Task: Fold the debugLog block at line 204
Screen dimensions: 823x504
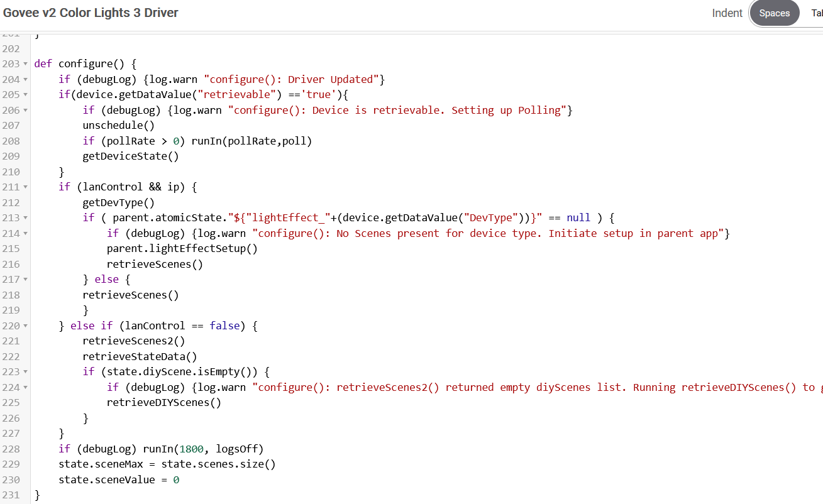Action: coord(25,79)
